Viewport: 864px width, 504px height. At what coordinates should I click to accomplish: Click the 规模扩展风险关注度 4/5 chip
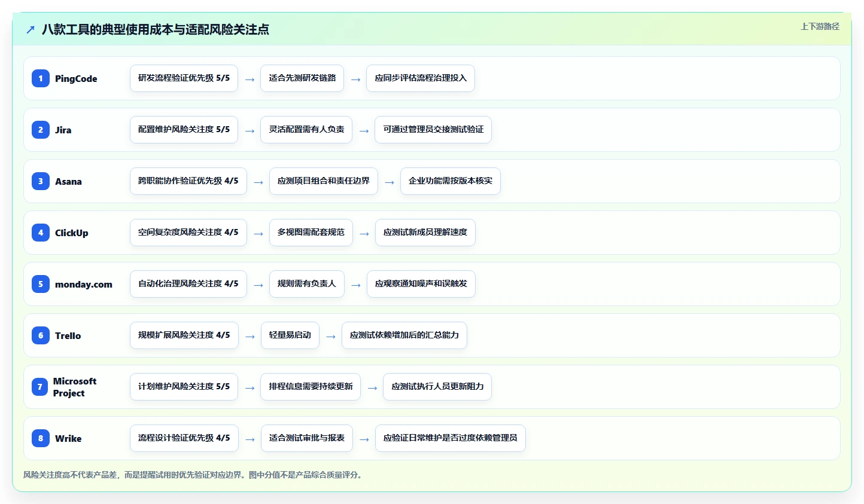pos(184,335)
